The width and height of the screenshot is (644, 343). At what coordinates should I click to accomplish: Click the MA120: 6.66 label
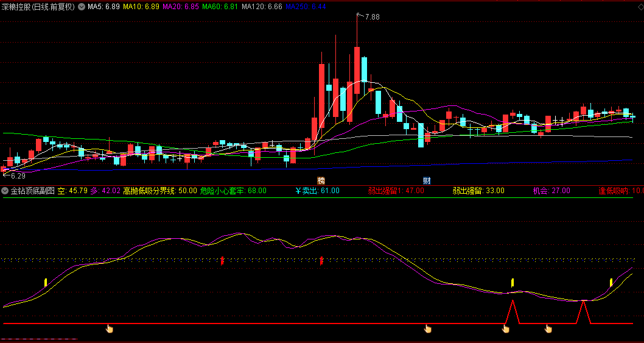[x=262, y=7]
